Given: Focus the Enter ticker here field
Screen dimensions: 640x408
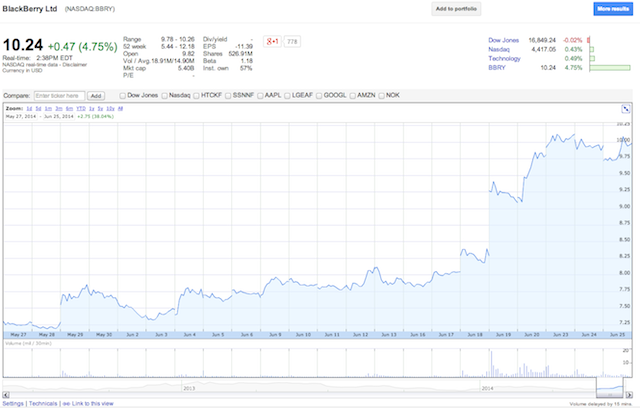Looking at the screenshot, I should (x=59, y=96).
